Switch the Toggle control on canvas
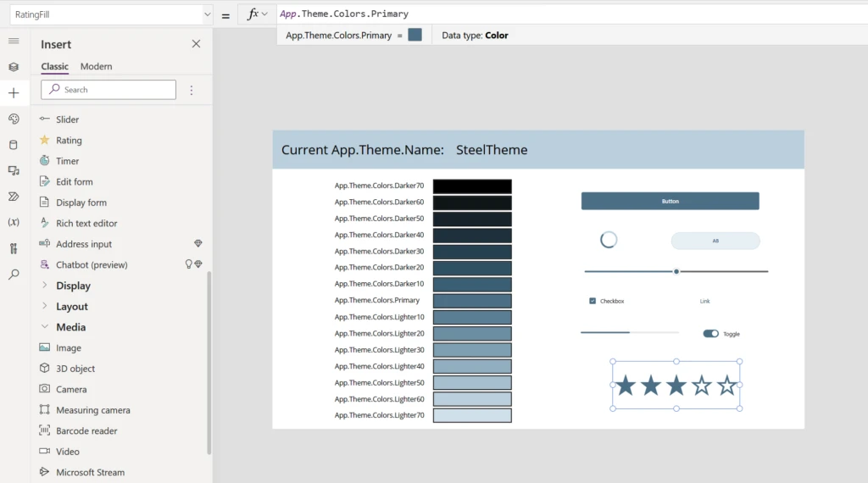 pos(710,334)
